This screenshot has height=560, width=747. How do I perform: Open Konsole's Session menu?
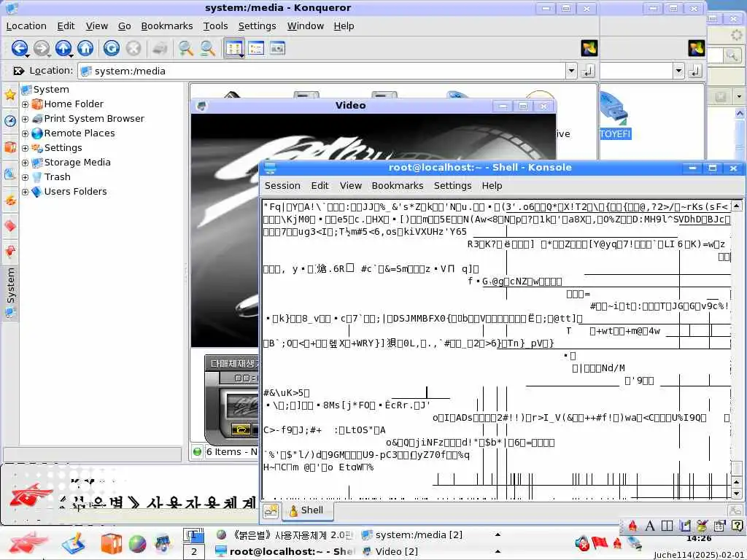[282, 186]
